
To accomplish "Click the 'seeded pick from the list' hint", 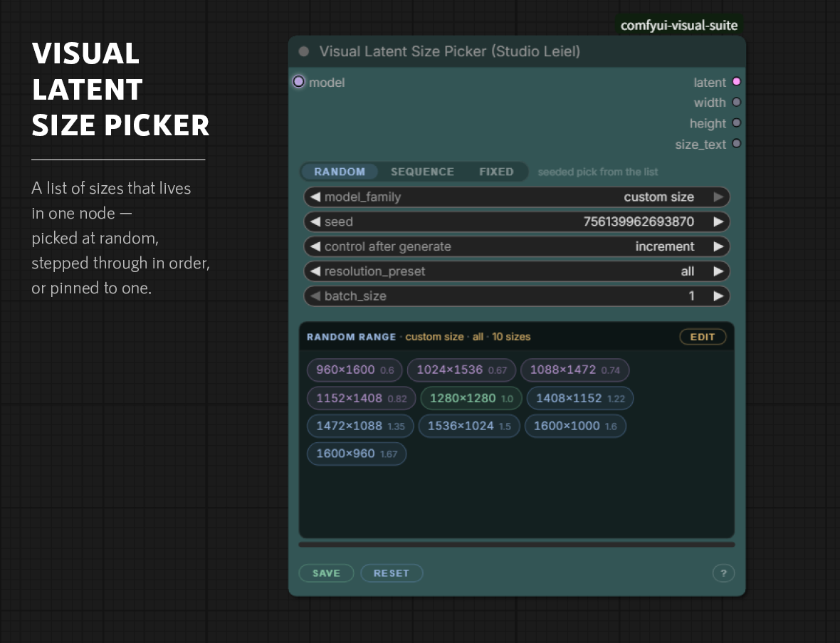I will (x=597, y=172).
